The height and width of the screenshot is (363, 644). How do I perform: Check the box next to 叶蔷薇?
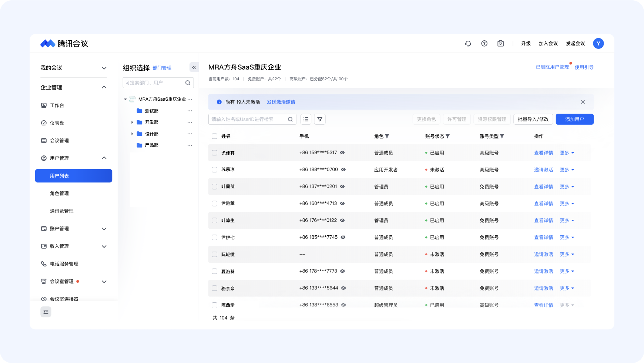pos(214,186)
